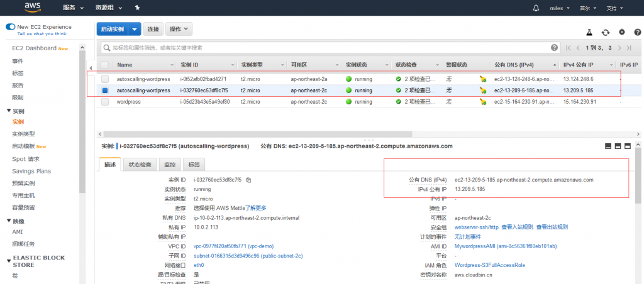The image size is (644, 284).
Task: Check the i-0f52afb02fbad4271 instance row
Action: click(x=105, y=79)
